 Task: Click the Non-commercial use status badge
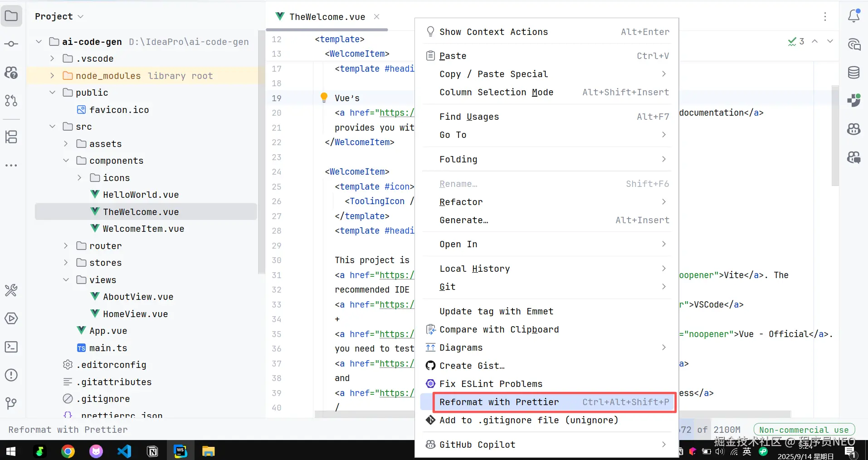[x=804, y=430]
